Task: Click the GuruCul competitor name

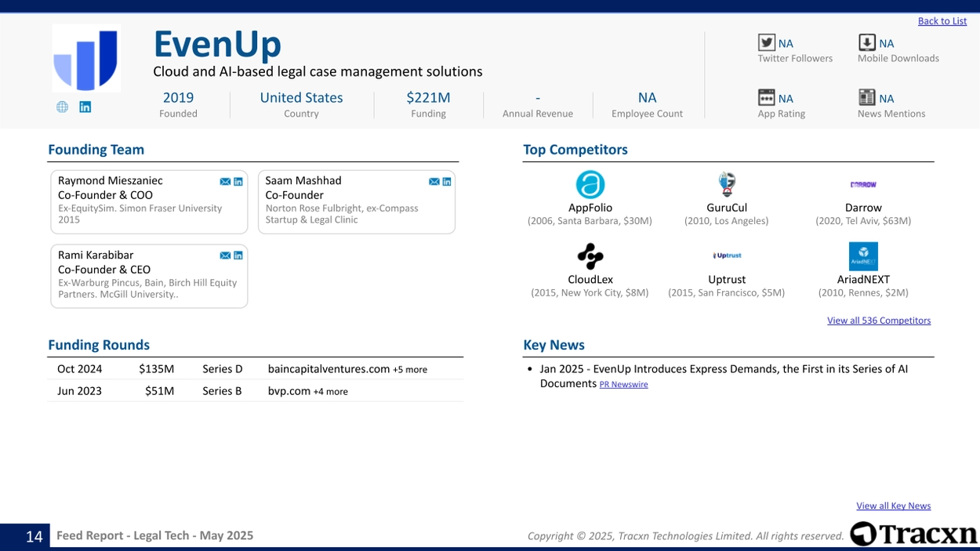Action: pos(727,208)
